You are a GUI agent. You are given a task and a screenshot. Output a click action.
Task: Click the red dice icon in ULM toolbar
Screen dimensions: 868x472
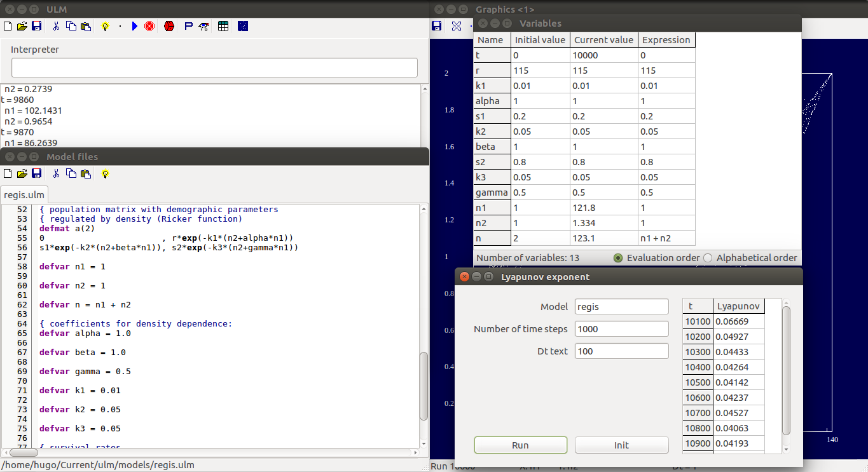169,26
